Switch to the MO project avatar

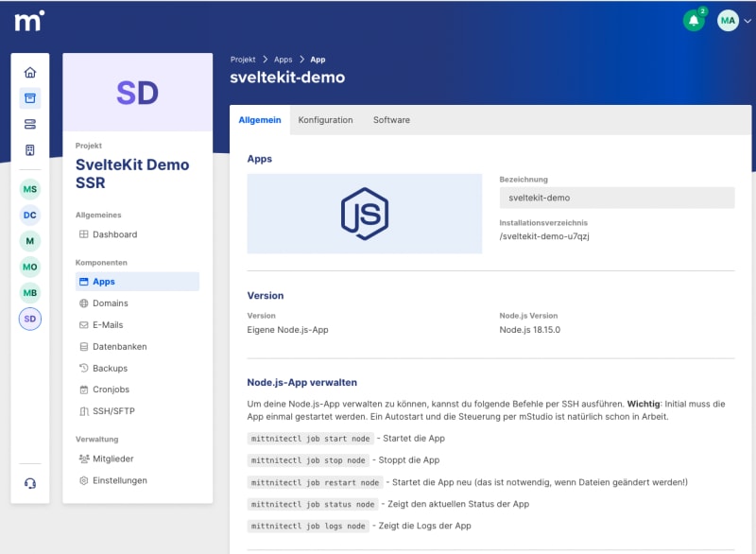30,268
